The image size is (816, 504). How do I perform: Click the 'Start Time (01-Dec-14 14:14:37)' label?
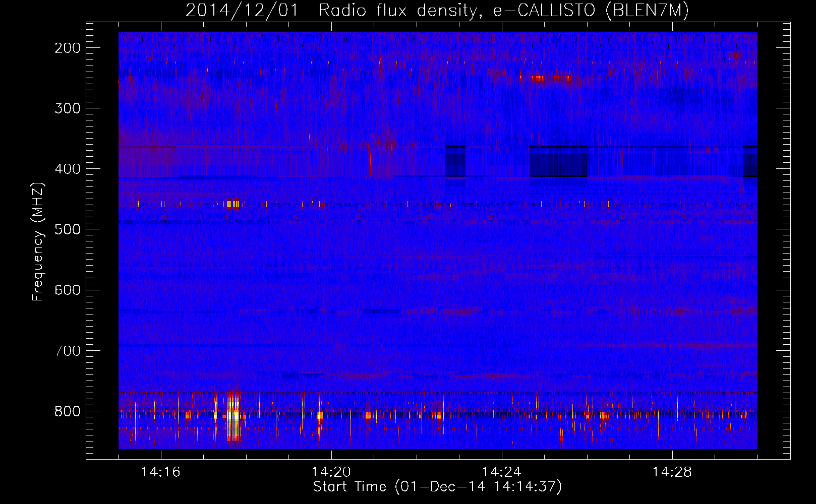click(437, 487)
